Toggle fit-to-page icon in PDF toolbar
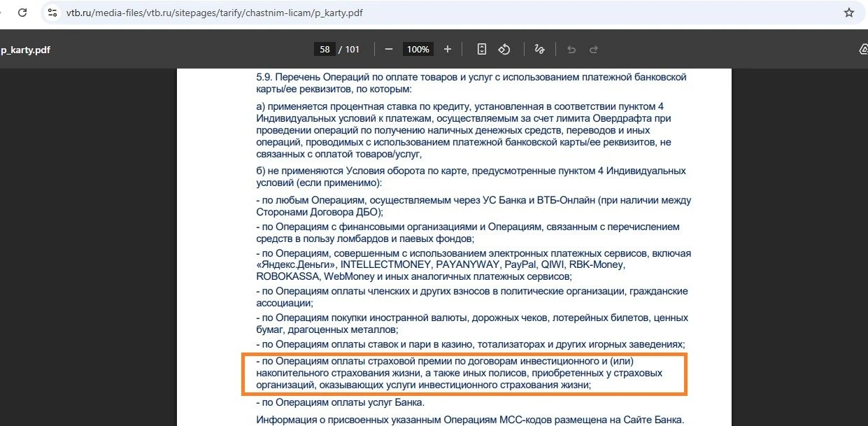The height and width of the screenshot is (426, 868). coord(482,49)
